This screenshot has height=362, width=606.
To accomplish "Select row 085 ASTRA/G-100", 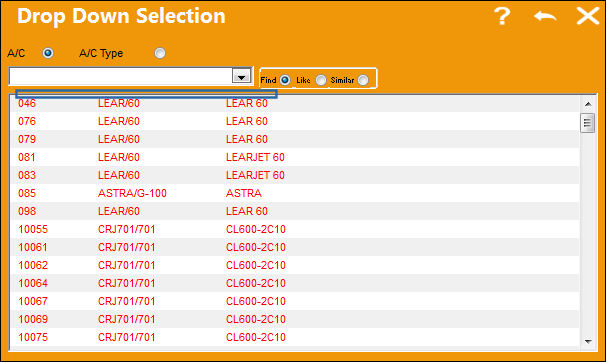I will [x=295, y=193].
